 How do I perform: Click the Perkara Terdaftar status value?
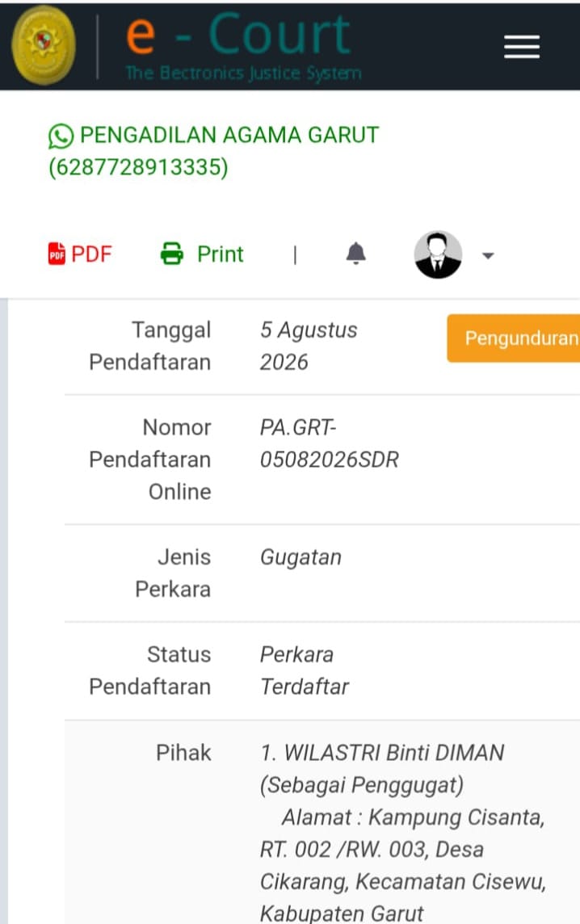305,670
